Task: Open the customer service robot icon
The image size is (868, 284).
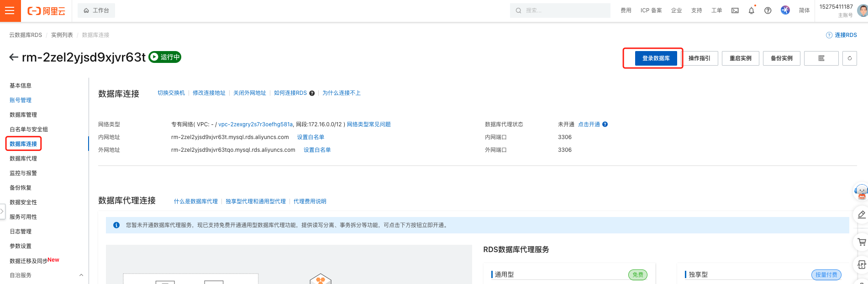Action: pos(861,192)
